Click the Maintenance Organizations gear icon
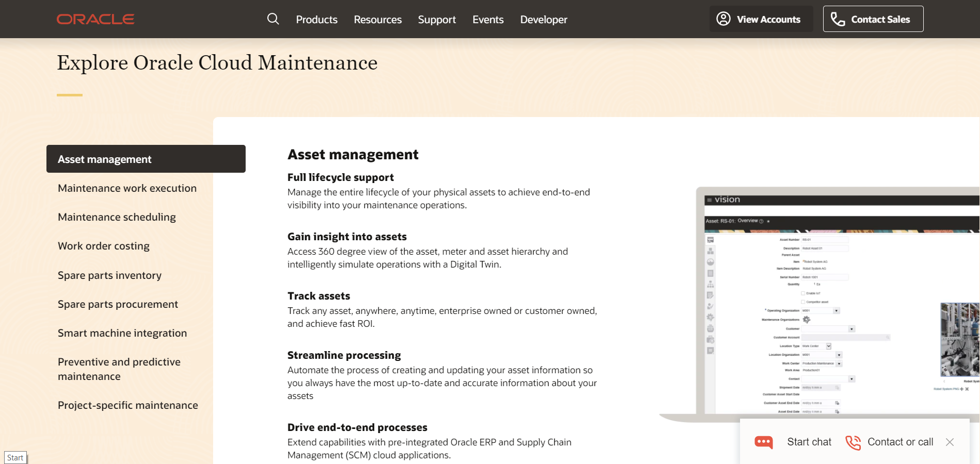980x464 pixels. tap(807, 320)
